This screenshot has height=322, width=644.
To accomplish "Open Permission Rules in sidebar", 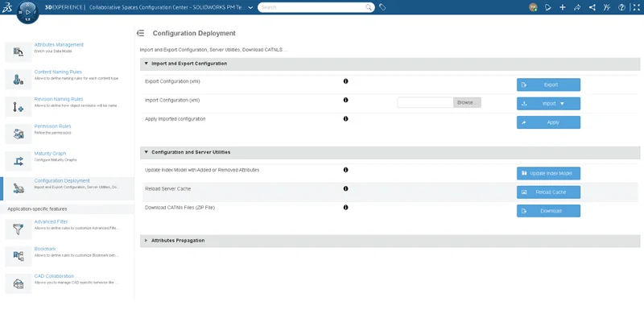I will [x=52, y=126].
